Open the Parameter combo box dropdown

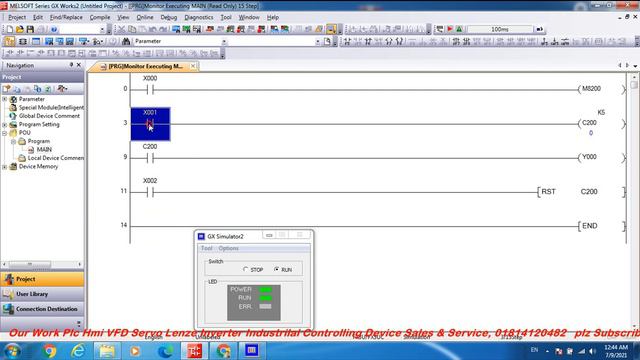coord(224,41)
